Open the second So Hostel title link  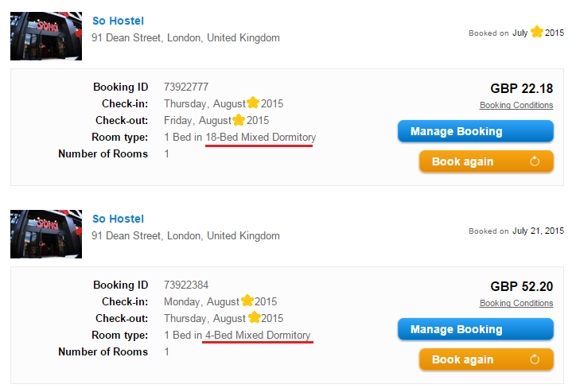[x=118, y=219]
